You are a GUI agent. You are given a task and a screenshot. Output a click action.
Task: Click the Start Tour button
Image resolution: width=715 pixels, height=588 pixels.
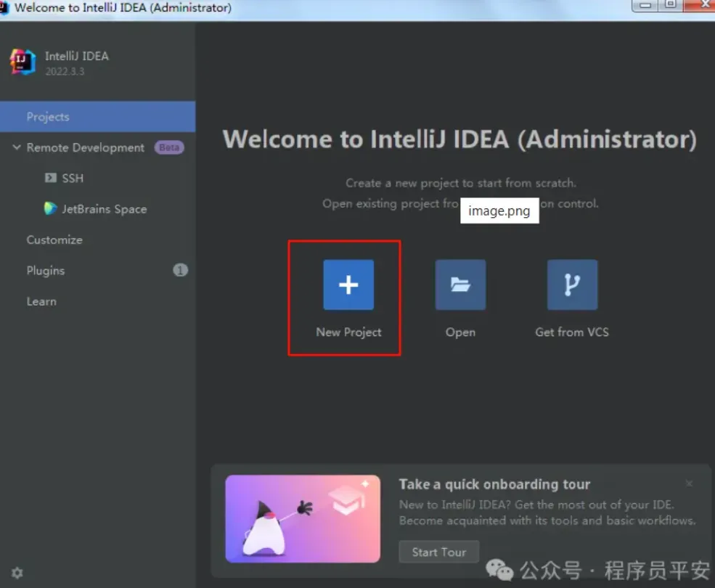coord(439,552)
